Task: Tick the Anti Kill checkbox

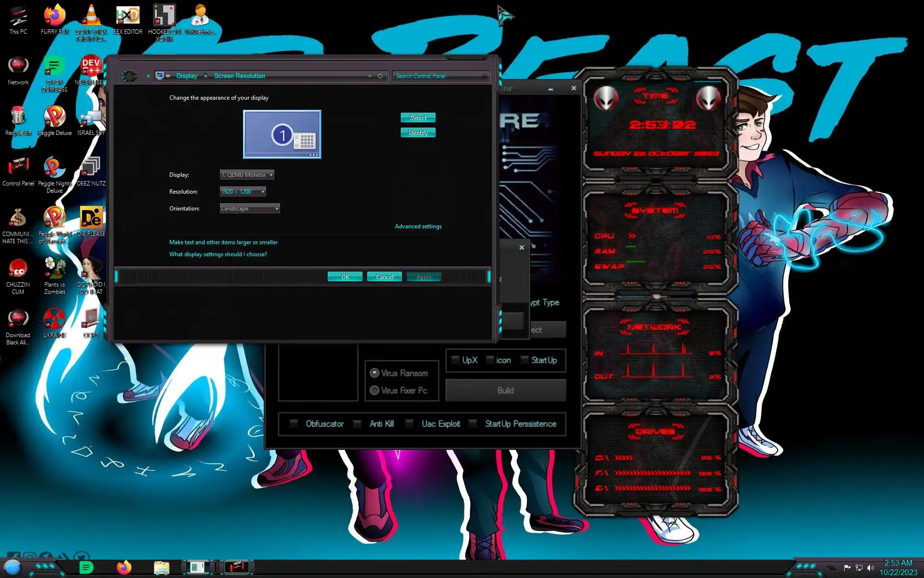Action: 357,424
